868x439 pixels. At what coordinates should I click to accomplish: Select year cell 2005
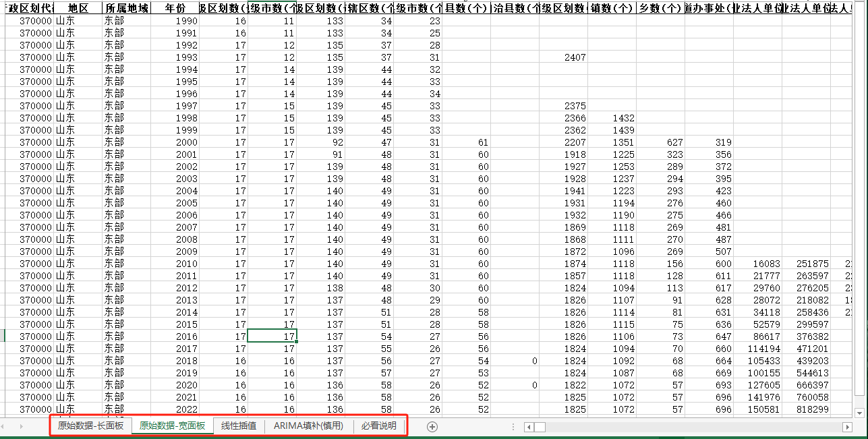click(175, 203)
